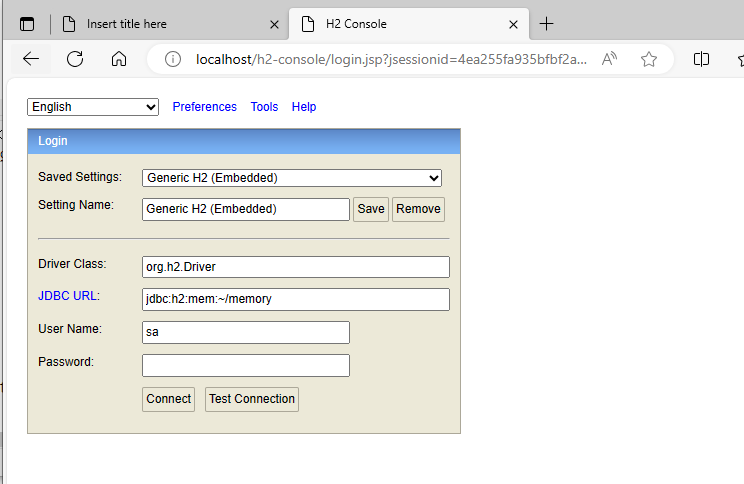This screenshot has width=744, height=484.
Task: Focus the Setting Name field
Action: (246, 209)
